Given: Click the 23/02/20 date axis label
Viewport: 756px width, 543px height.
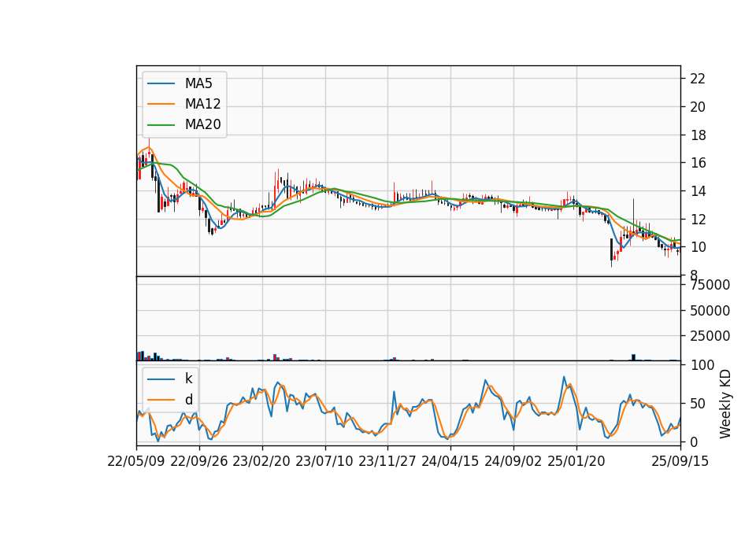Looking at the screenshot, I should coord(261,461).
